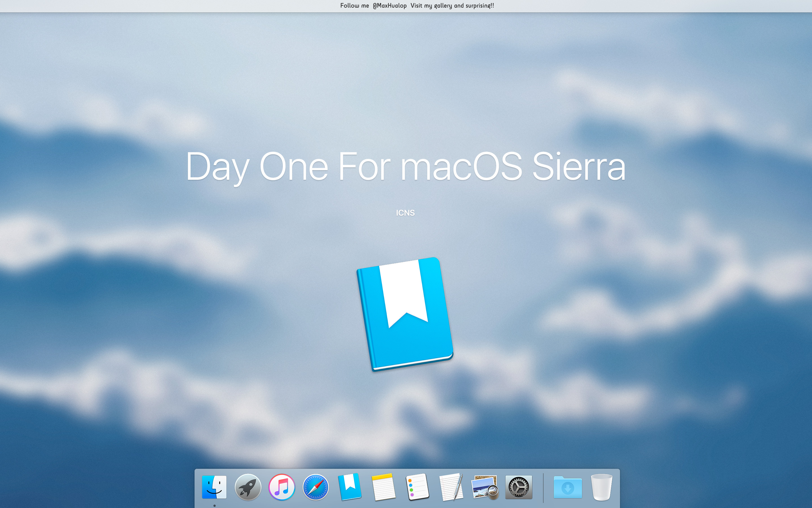Open Finder from the dock
The height and width of the screenshot is (508, 812).
point(214,487)
